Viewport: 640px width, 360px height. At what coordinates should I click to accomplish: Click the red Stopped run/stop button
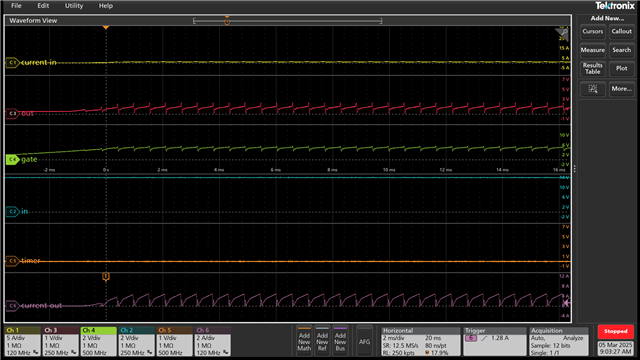(616, 331)
